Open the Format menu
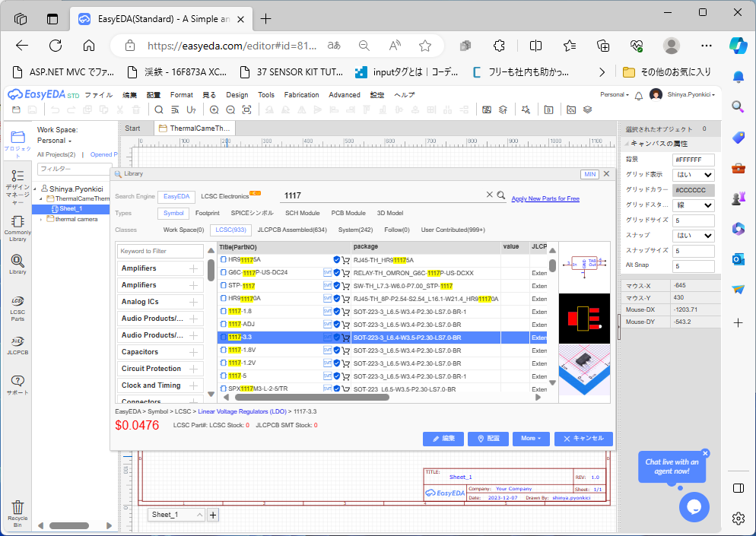The width and height of the screenshot is (756, 536). [181, 95]
